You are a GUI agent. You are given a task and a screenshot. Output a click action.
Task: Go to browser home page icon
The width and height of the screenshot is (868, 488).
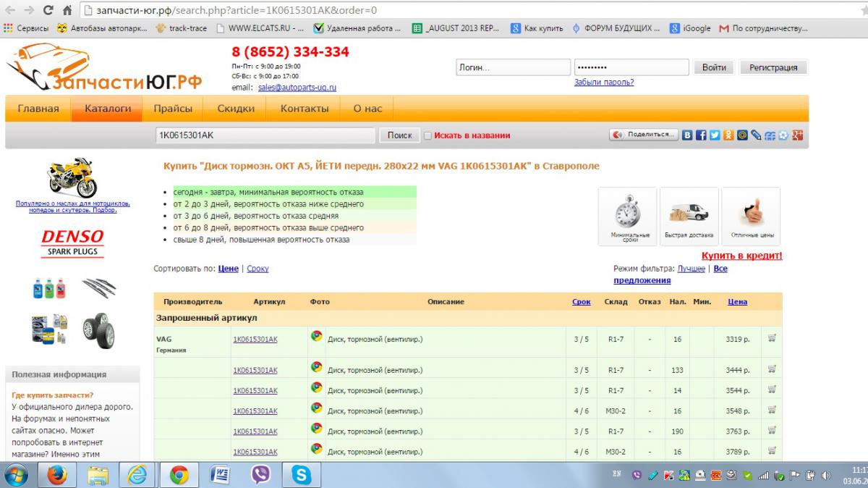point(67,11)
